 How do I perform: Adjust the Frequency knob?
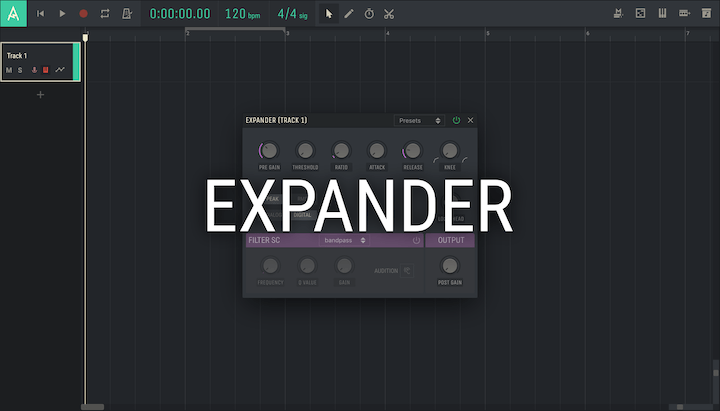pyautogui.click(x=270, y=266)
